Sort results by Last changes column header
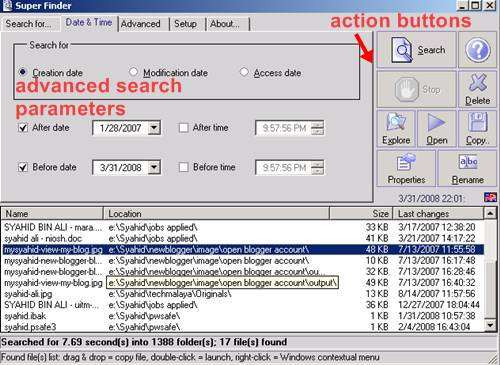 pos(438,213)
